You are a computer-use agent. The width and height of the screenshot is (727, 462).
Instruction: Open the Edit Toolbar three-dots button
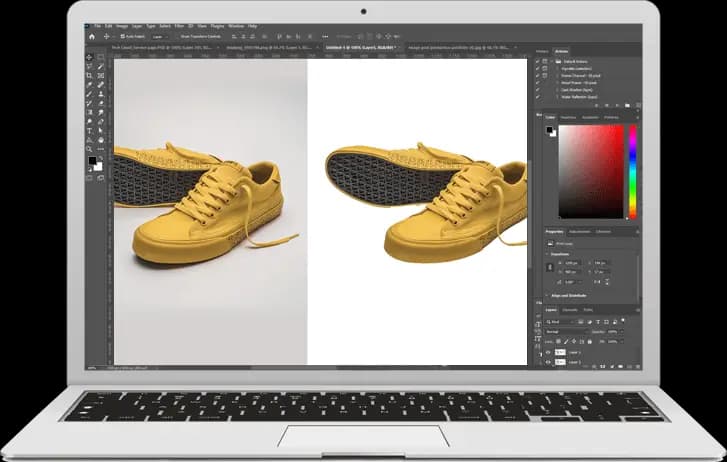pyautogui.click(x=101, y=149)
